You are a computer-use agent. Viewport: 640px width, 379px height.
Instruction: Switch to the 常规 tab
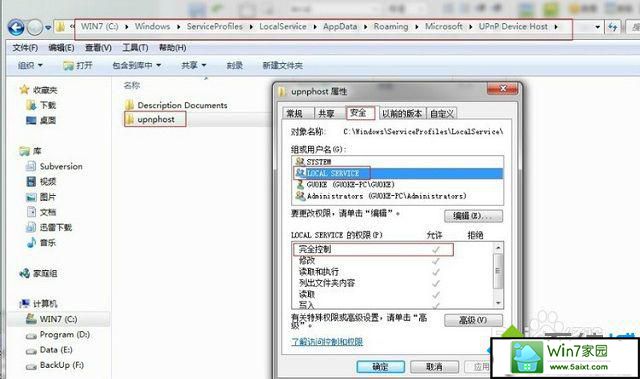(295, 113)
